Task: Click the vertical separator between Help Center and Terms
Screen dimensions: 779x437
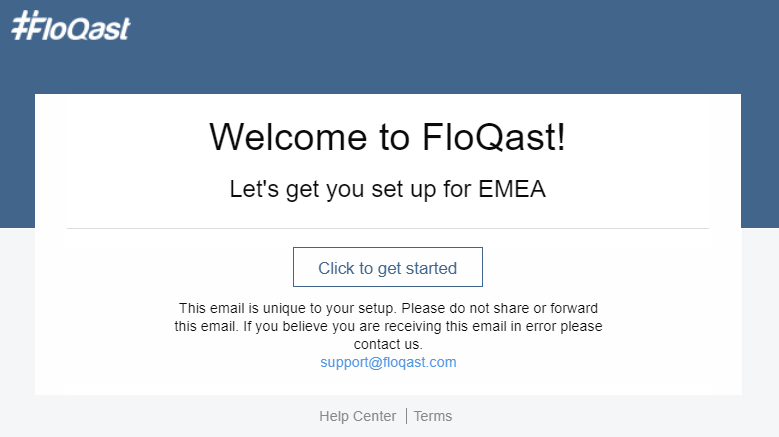Action: pyautogui.click(x=406, y=416)
